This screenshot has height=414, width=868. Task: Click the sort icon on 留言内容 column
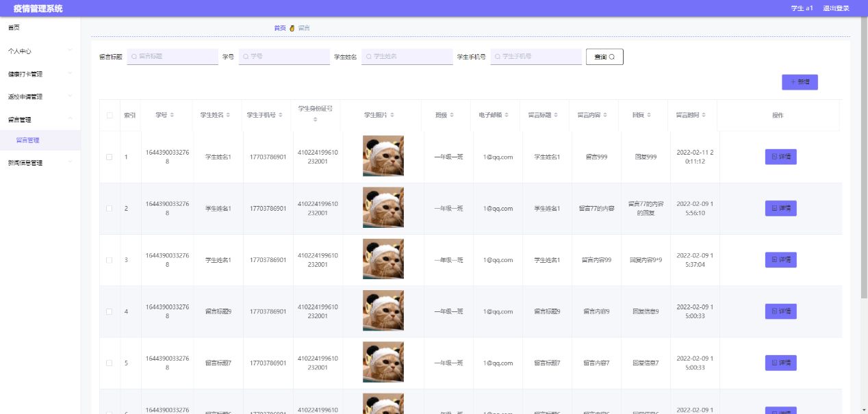click(x=606, y=115)
